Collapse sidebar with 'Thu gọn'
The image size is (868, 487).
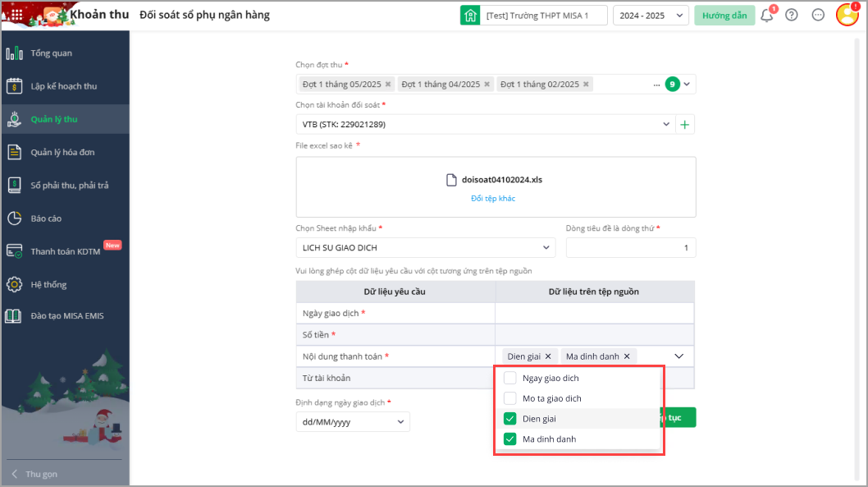pos(41,474)
